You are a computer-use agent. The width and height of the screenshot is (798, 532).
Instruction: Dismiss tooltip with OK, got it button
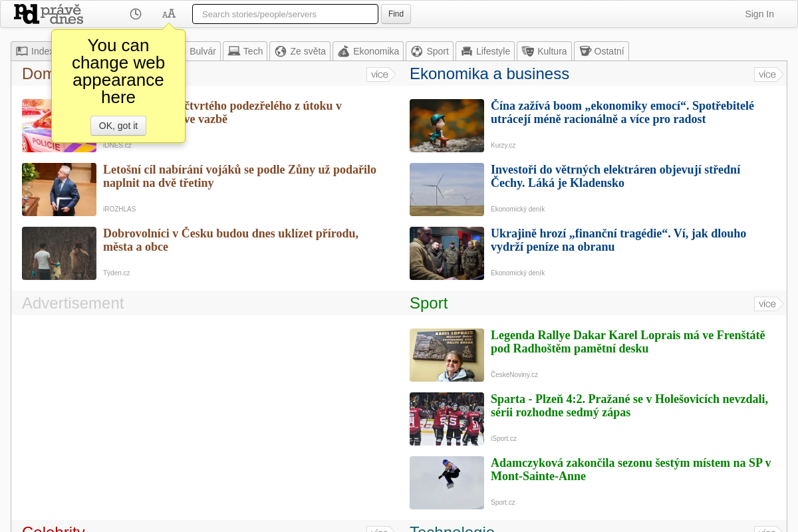[x=118, y=126]
